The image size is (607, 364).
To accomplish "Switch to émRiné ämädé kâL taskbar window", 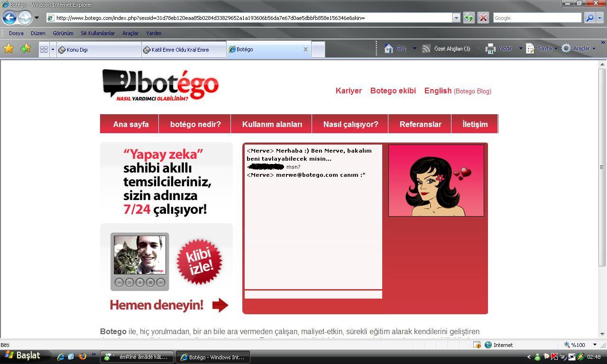I will point(137,357).
